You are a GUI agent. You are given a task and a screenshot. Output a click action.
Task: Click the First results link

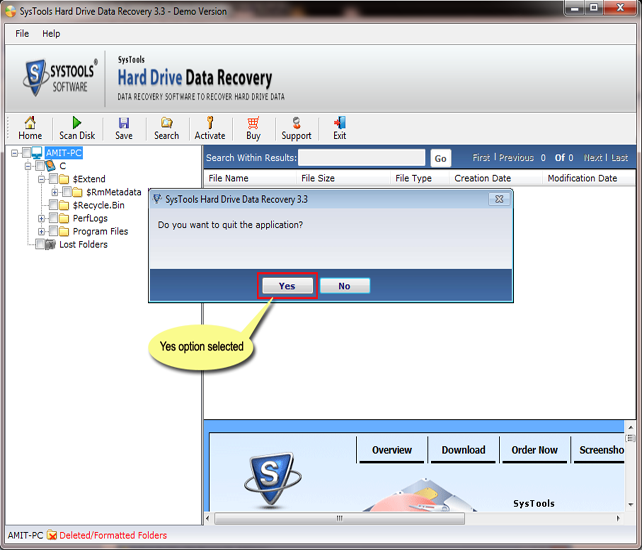[x=481, y=158]
